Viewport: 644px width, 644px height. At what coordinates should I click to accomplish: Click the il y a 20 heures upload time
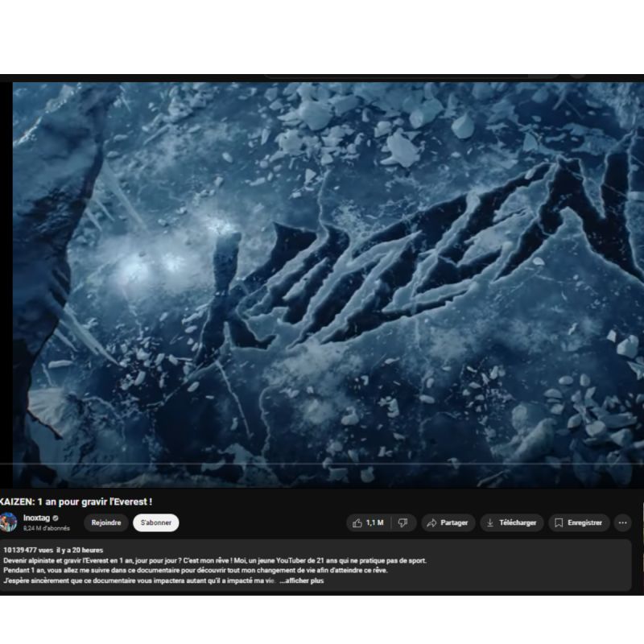pyautogui.click(x=80, y=551)
